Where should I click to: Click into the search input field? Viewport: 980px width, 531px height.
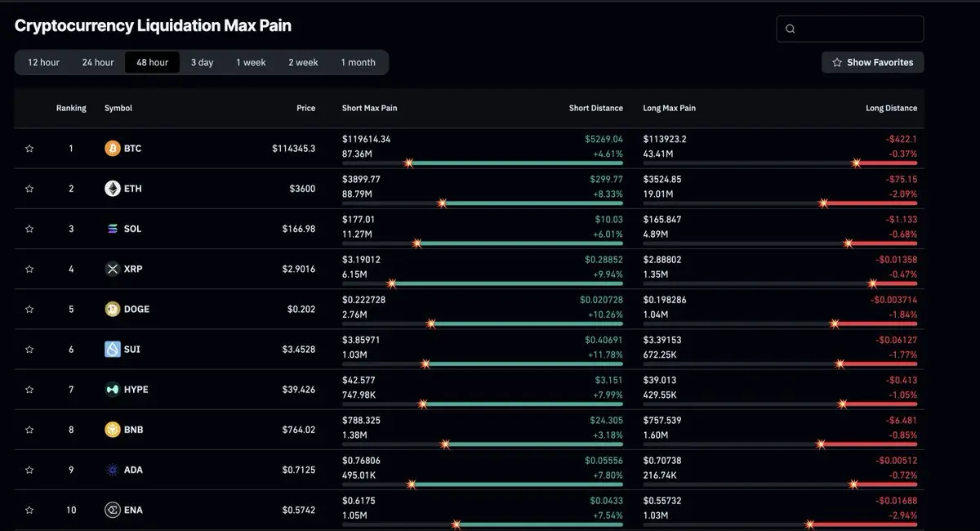click(x=850, y=29)
